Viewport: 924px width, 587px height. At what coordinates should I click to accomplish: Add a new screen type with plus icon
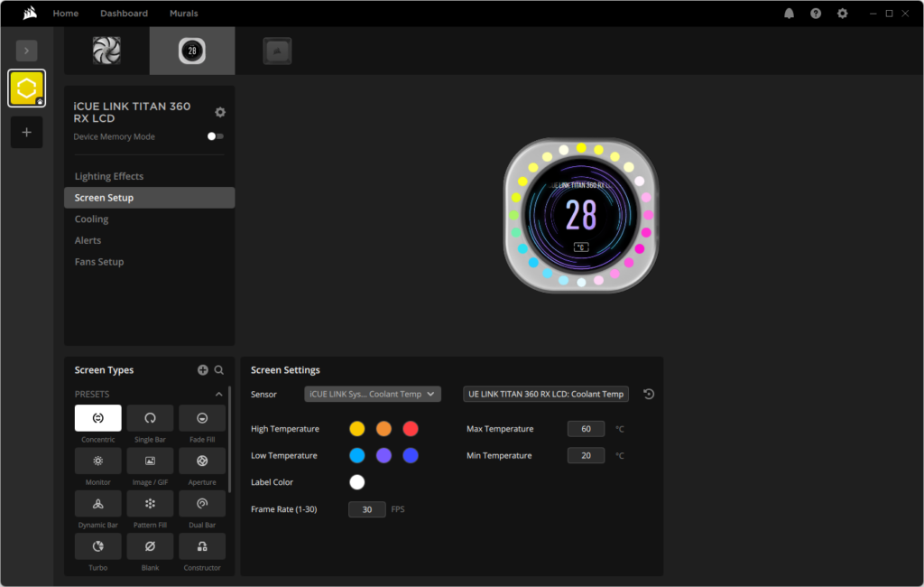pos(203,370)
